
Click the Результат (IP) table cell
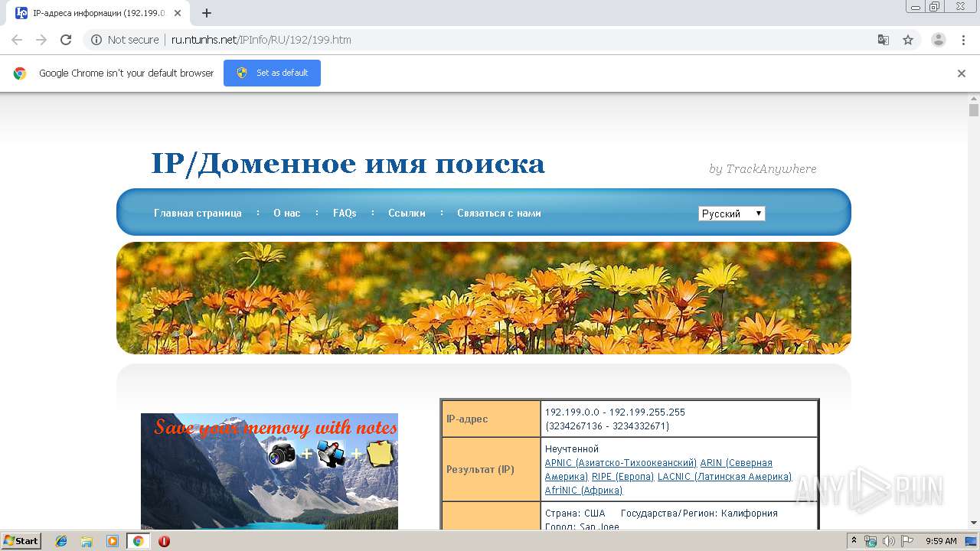(x=491, y=469)
